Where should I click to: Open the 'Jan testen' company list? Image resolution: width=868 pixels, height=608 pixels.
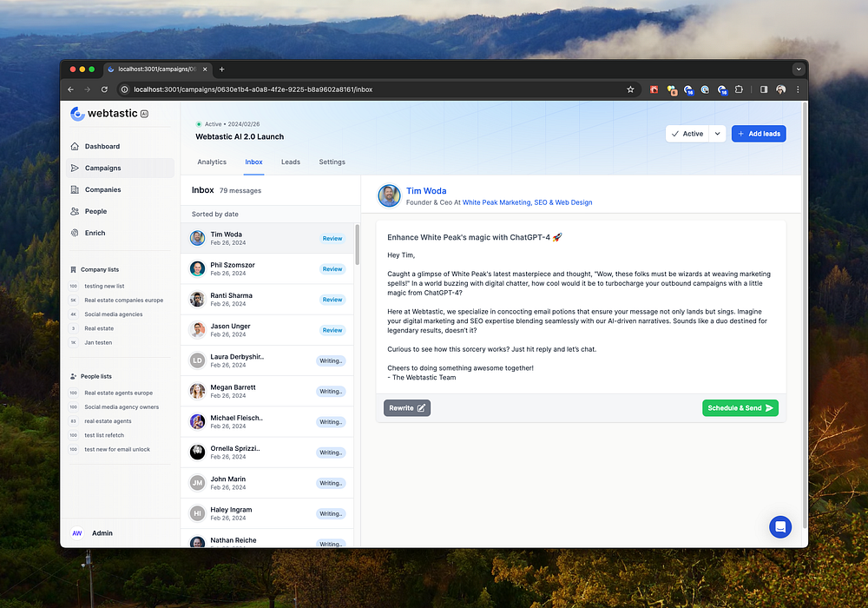[98, 342]
